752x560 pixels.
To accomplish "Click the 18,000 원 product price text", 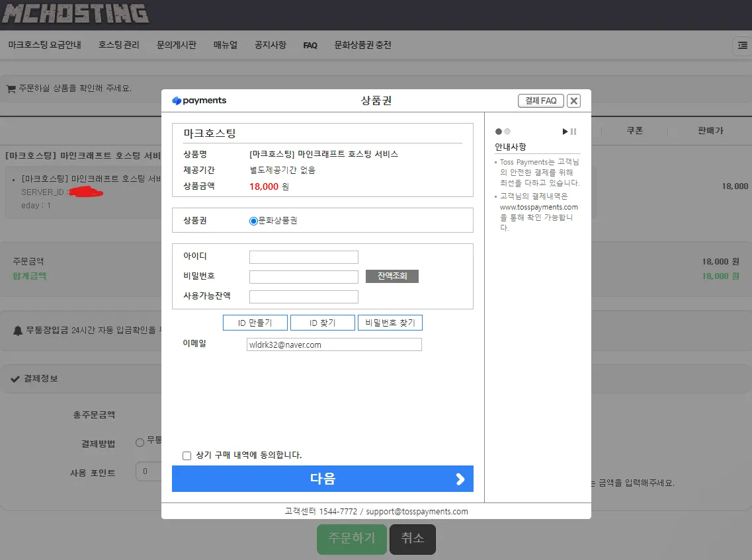I will [x=269, y=186].
